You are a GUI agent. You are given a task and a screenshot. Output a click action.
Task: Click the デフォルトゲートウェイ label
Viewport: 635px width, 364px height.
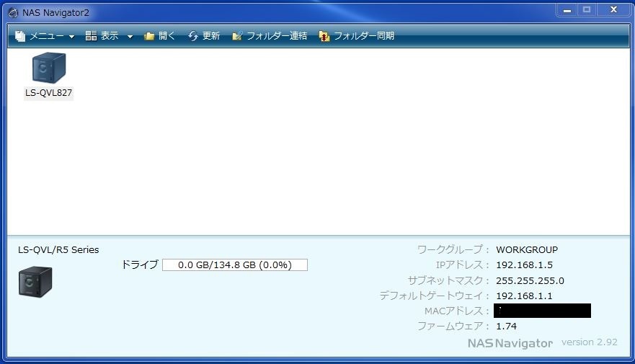point(435,296)
